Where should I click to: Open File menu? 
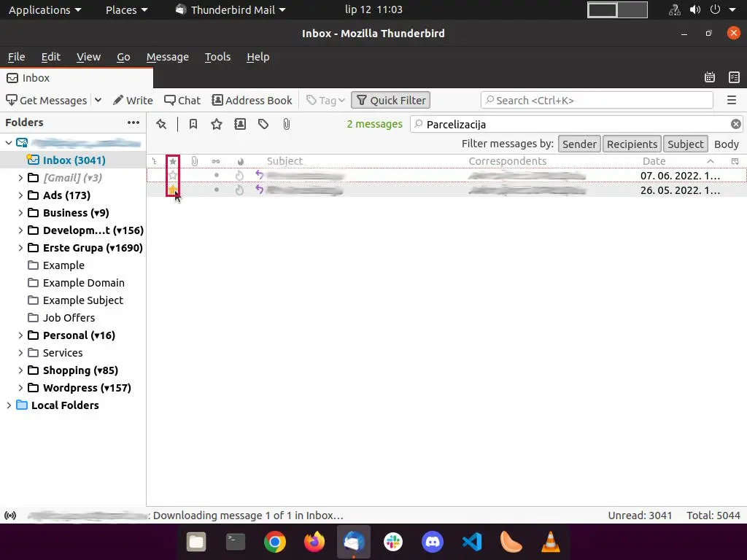[x=16, y=57]
